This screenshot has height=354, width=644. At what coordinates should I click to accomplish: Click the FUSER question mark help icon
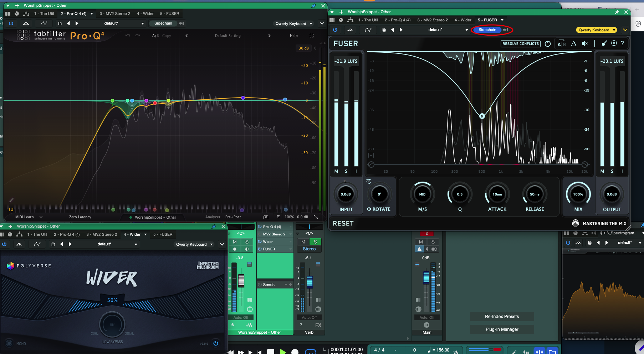[x=622, y=43]
